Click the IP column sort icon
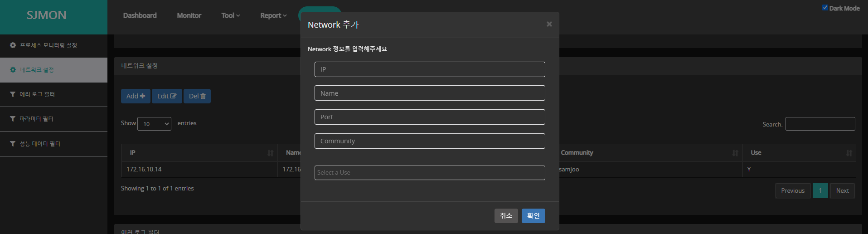This screenshot has width=868, height=234. tap(271, 153)
